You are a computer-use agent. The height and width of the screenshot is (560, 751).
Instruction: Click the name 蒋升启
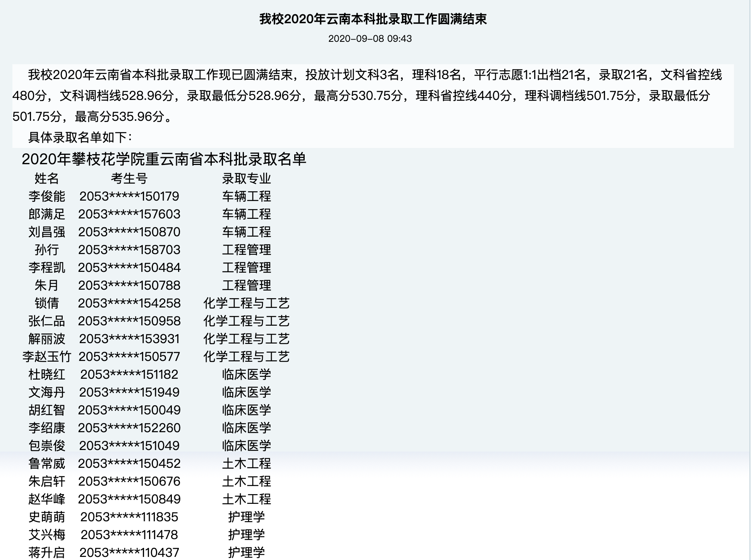(x=46, y=553)
